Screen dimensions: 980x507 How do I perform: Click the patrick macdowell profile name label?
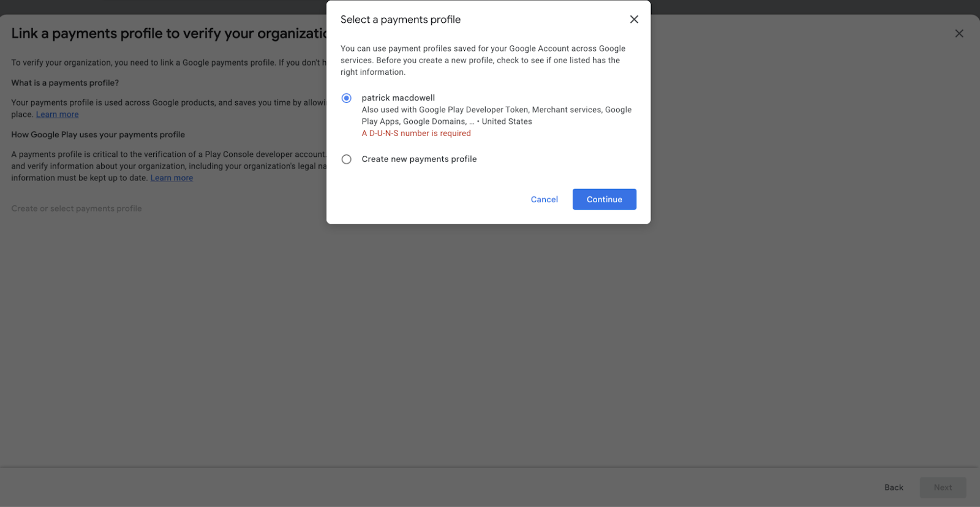398,98
